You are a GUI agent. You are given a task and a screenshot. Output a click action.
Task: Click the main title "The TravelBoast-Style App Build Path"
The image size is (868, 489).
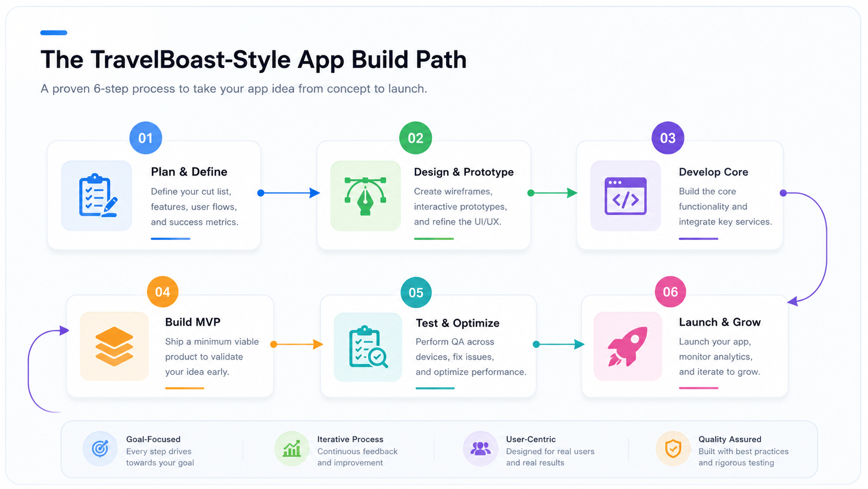click(253, 60)
